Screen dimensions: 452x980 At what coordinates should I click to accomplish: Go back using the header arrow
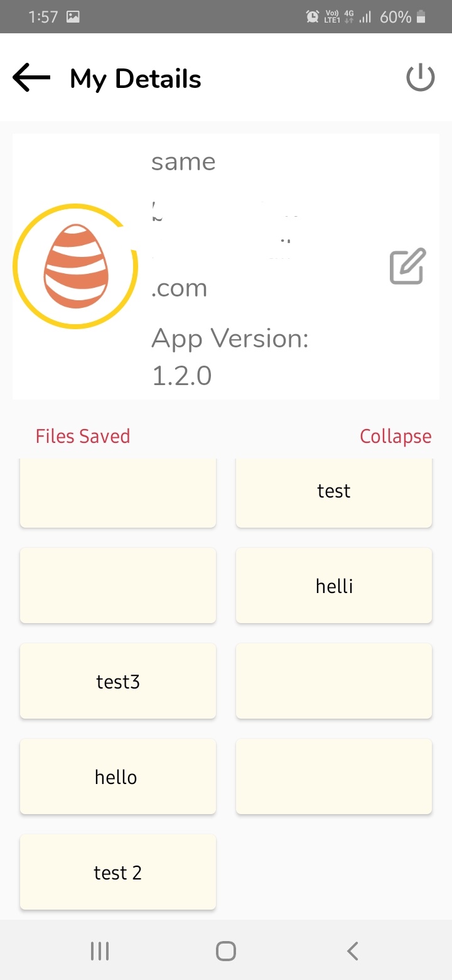[x=31, y=79]
